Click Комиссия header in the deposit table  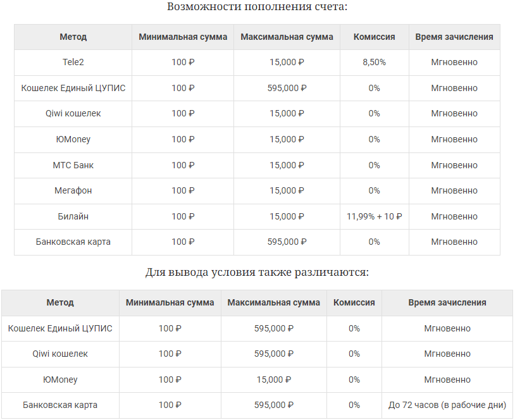tap(374, 37)
